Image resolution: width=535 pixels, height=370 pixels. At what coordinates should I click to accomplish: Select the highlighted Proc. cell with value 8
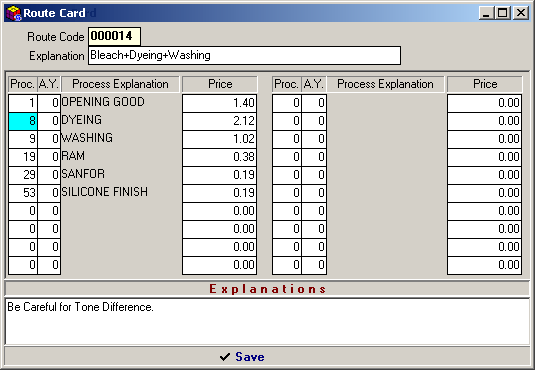coord(23,121)
